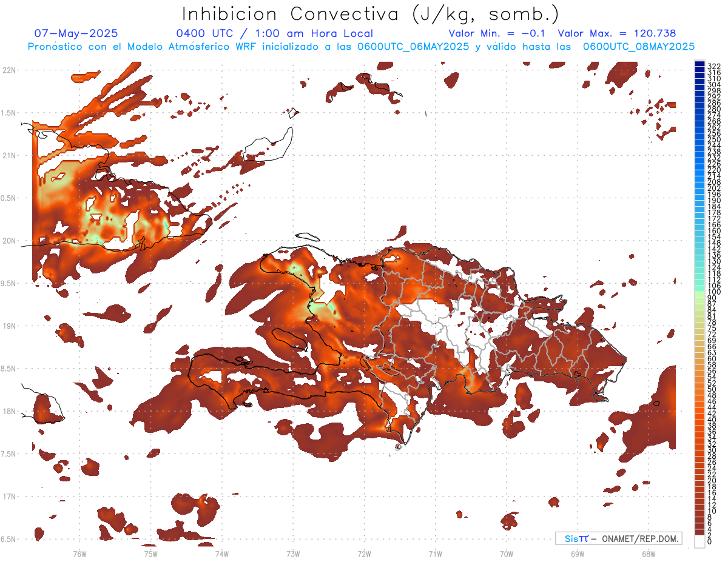728x562 pixels.
Task: Click the blue "Sis" logo text
Action: (571, 538)
